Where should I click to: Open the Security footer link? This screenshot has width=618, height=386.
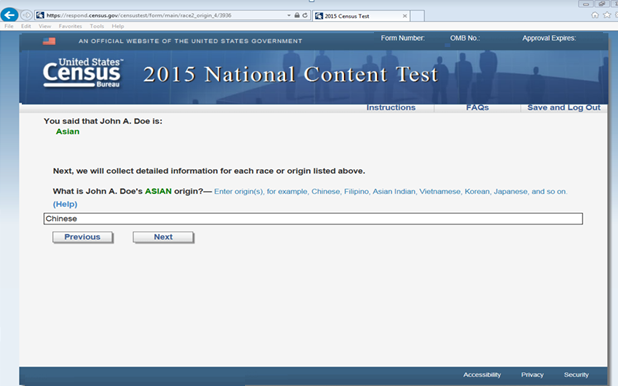point(576,375)
